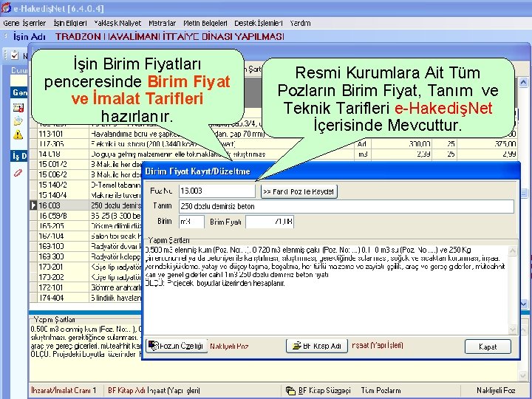This screenshot has height=399, width=532.
Task: Toggle the checkbox icon in the toolbar
Action: click(x=15, y=55)
